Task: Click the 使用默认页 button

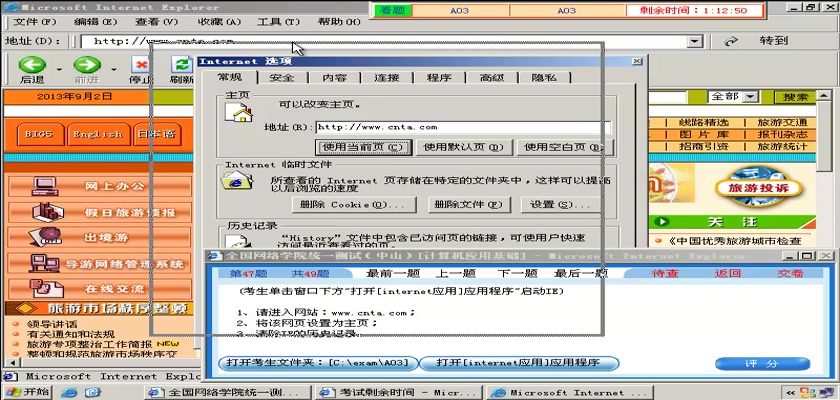Action: [x=463, y=147]
